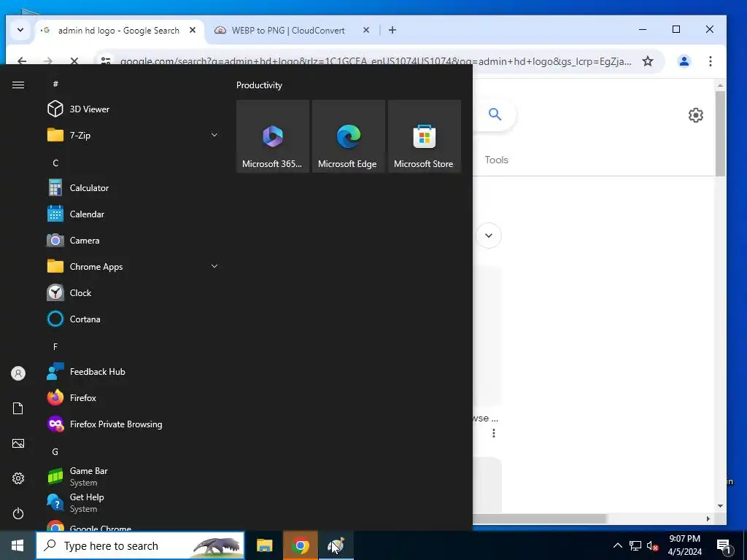Bookmark this page with the star
Viewport: 747px width, 560px height.
(x=648, y=61)
